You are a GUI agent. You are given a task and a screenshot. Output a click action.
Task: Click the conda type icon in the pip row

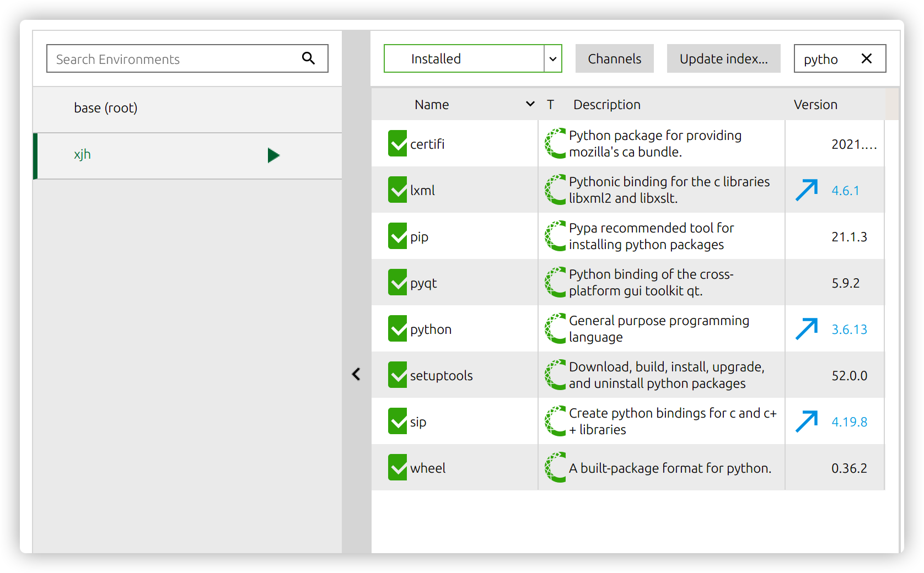(x=555, y=236)
